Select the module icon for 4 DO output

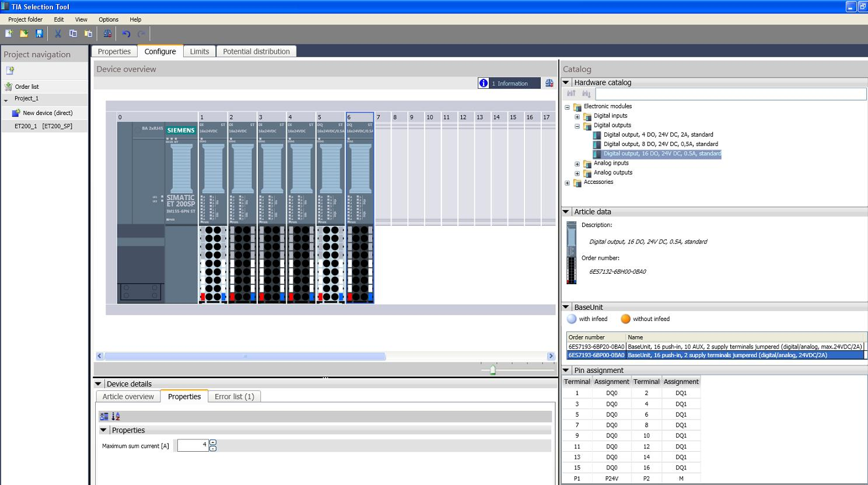coord(597,135)
